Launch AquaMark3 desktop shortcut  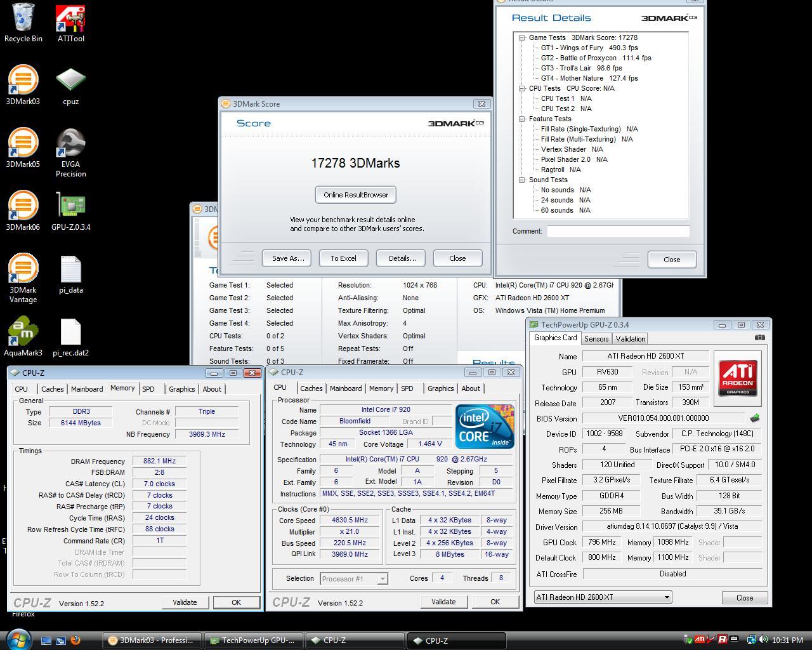click(23, 337)
